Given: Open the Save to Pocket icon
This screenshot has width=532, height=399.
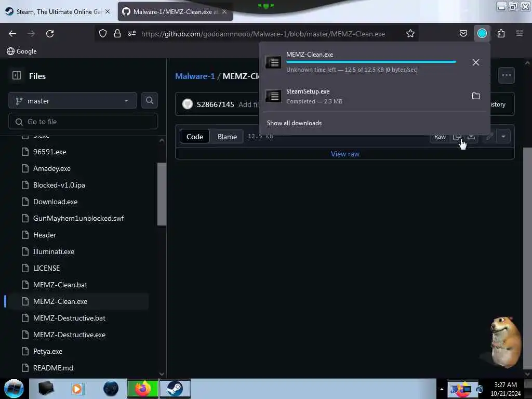Looking at the screenshot, I should (x=463, y=34).
